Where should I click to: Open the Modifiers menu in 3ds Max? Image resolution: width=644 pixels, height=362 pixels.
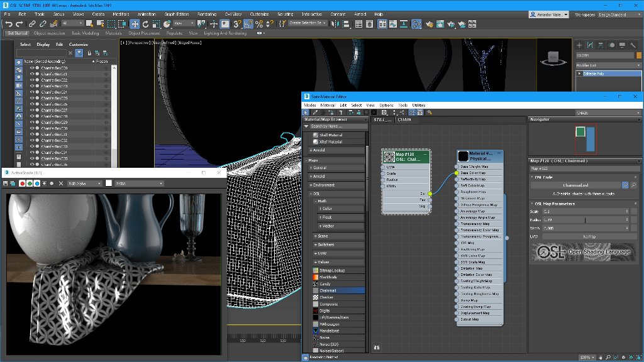(121, 14)
